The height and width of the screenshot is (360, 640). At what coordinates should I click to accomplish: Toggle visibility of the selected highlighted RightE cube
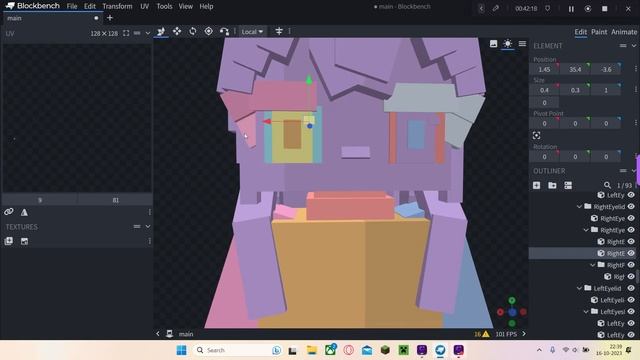pyautogui.click(x=631, y=253)
